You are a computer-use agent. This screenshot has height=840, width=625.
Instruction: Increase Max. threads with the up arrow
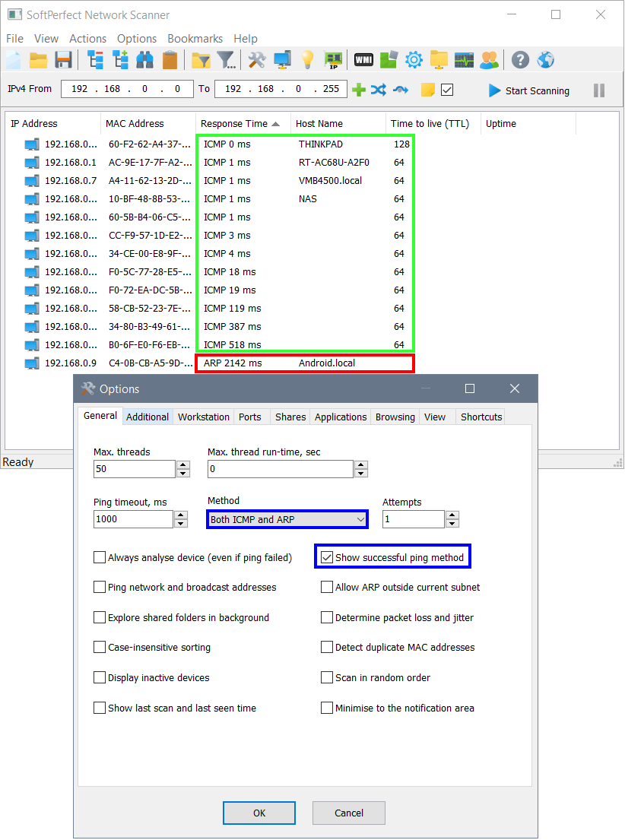pyautogui.click(x=183, y=464)
